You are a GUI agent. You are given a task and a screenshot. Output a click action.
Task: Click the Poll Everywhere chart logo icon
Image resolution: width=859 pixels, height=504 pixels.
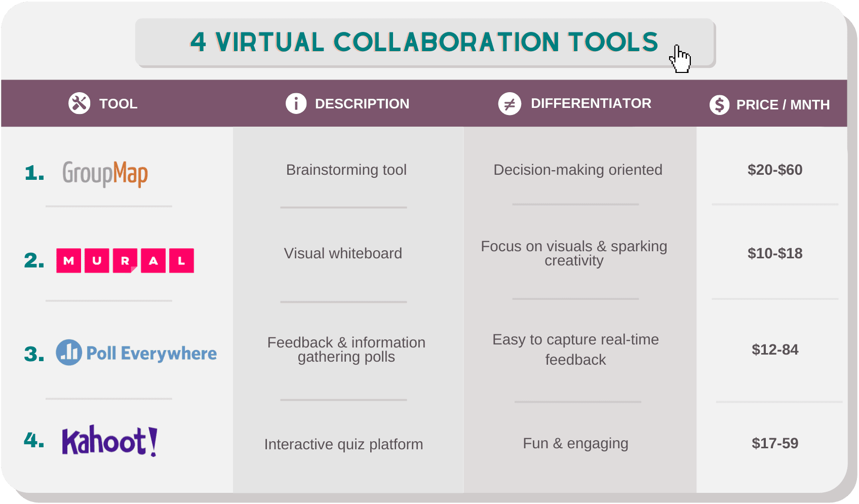click(69, 353)
